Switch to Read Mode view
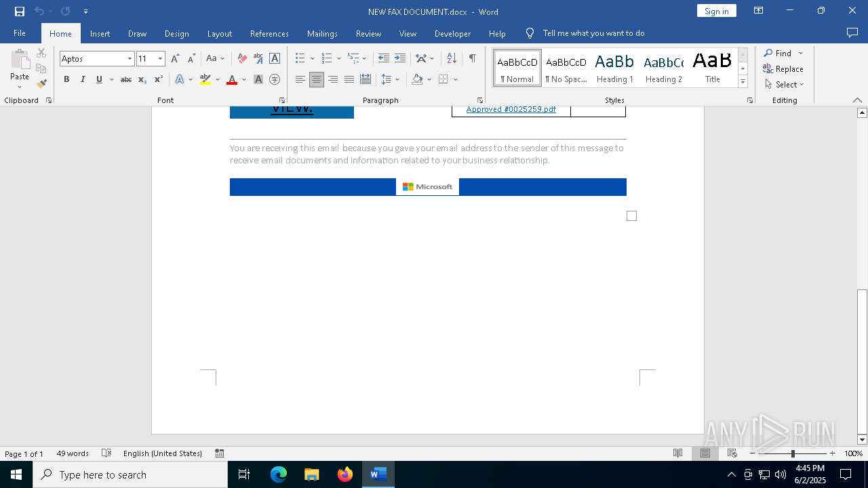 677,453
